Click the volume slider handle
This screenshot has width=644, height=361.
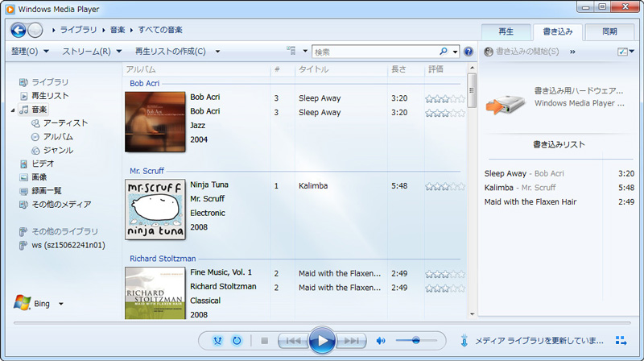point(416,340)
